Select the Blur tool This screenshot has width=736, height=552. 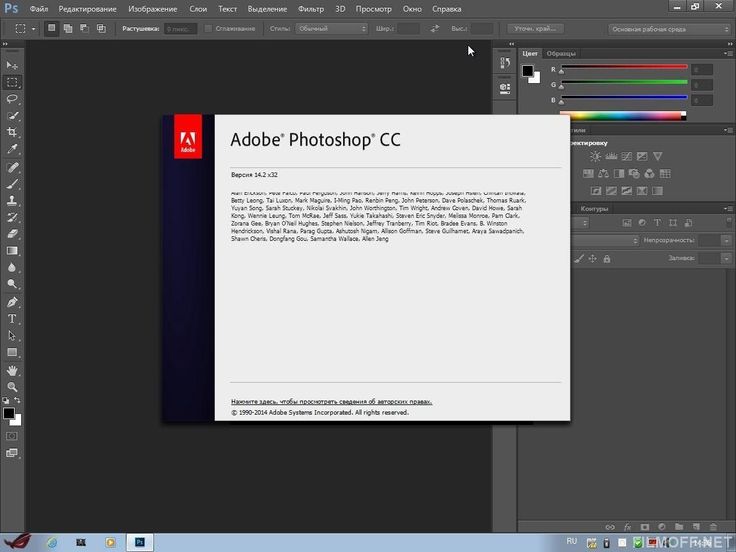(x=12, y=267)
